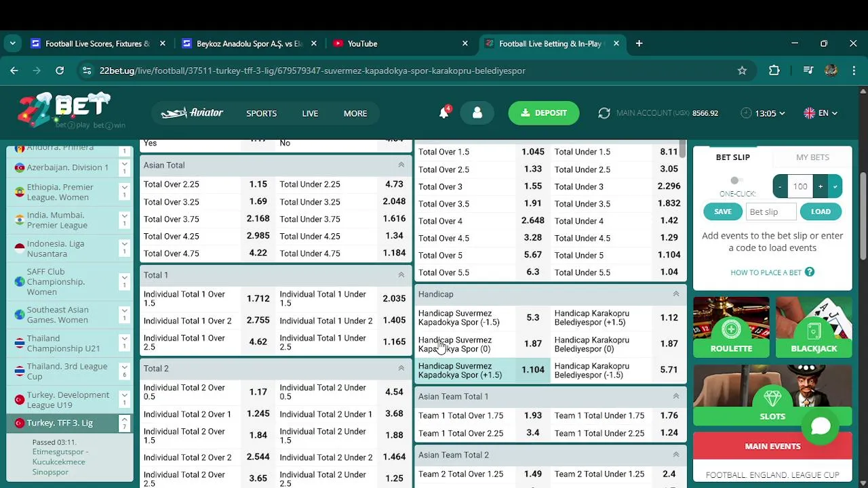Open the SPORTS menu
The width and height of the screenshot is (868, 488).
[261, 113]
